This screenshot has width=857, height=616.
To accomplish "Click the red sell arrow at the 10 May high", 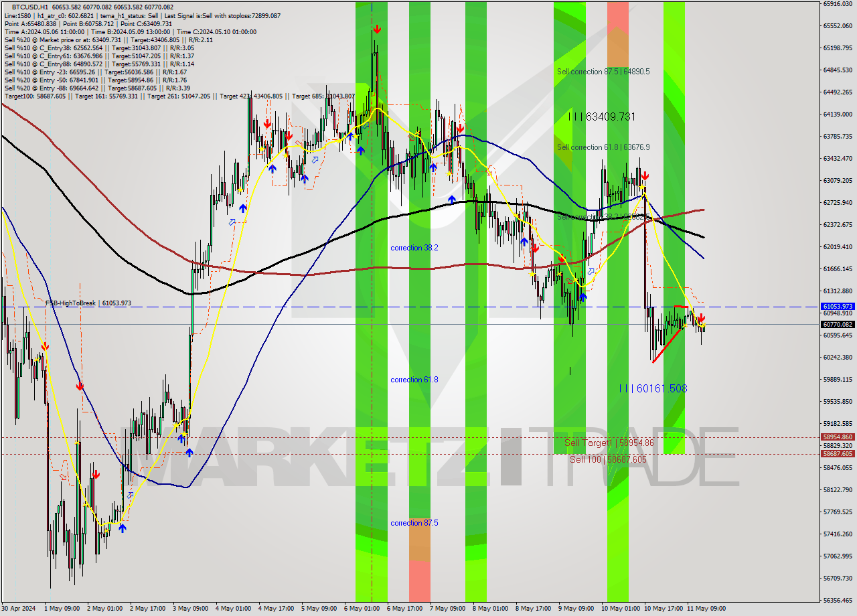I will (645, 175).
